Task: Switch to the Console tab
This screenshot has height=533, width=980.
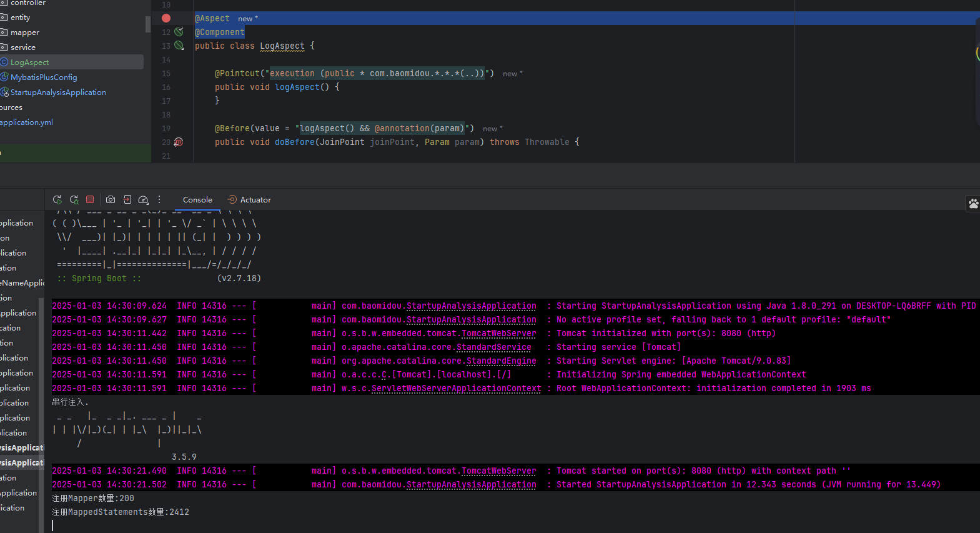Action: point(197,200)
